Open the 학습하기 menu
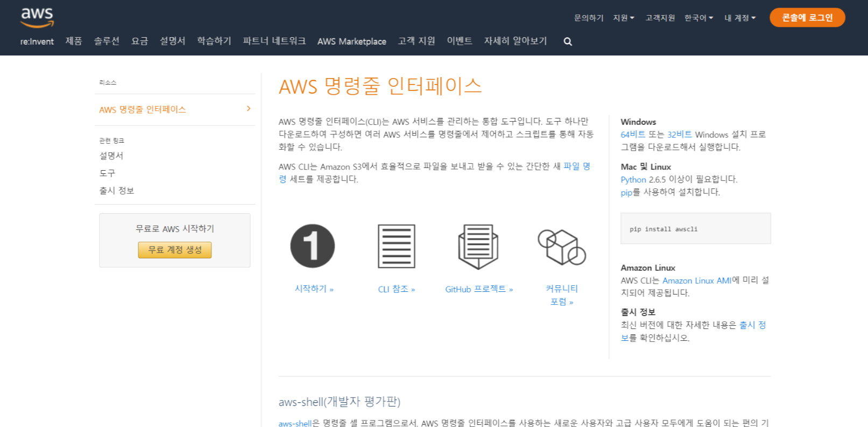This screenshot has height=427, width=868. coord(214,41)
